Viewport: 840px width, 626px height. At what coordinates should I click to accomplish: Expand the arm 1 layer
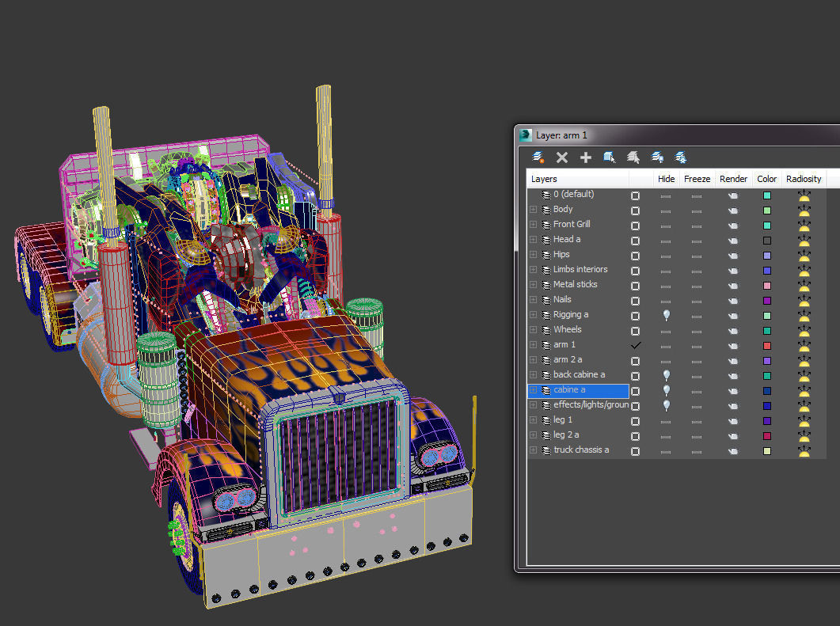tap(533, 345)
